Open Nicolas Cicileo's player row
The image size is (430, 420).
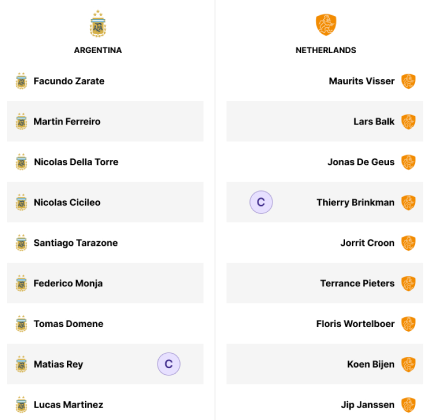105,202
